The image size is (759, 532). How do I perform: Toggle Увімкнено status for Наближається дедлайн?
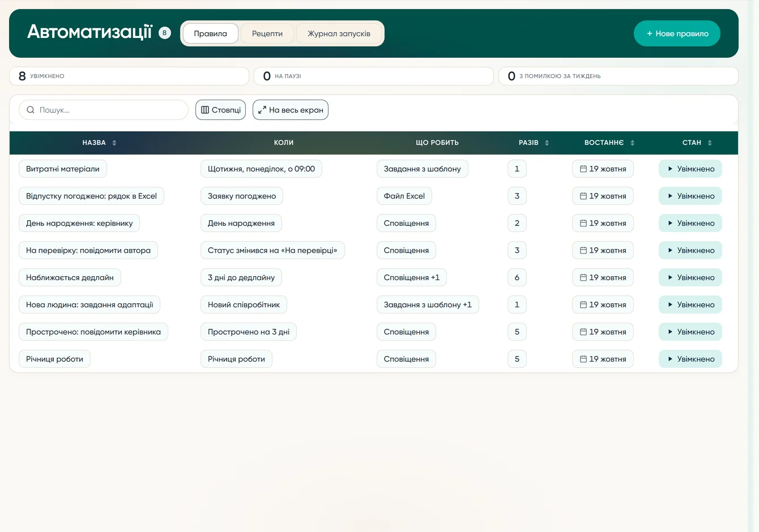coord(690,277)
